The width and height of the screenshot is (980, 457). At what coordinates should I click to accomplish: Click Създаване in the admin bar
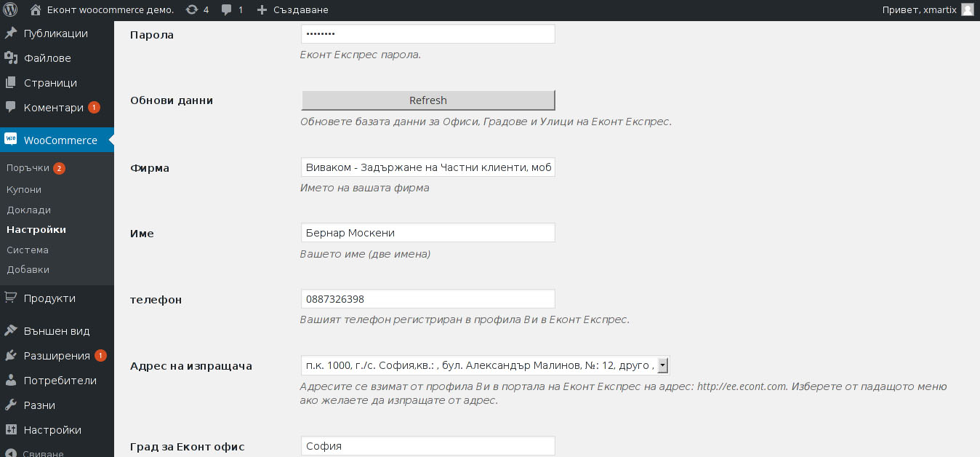click(300, 10)
